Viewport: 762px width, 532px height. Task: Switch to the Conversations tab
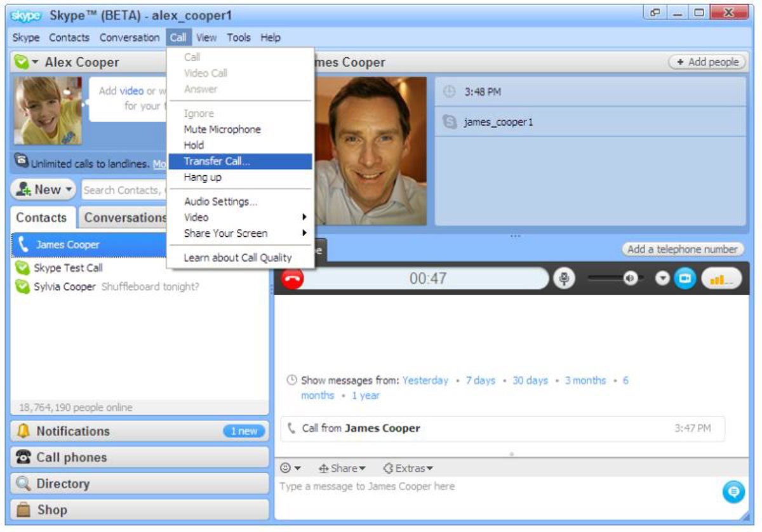(125, 218)
